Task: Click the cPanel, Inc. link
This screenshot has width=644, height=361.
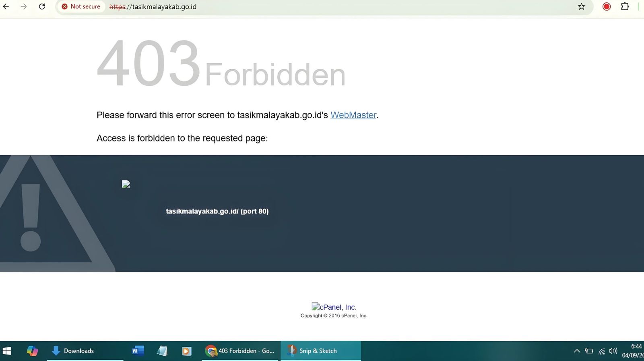Action: (334, 307)
